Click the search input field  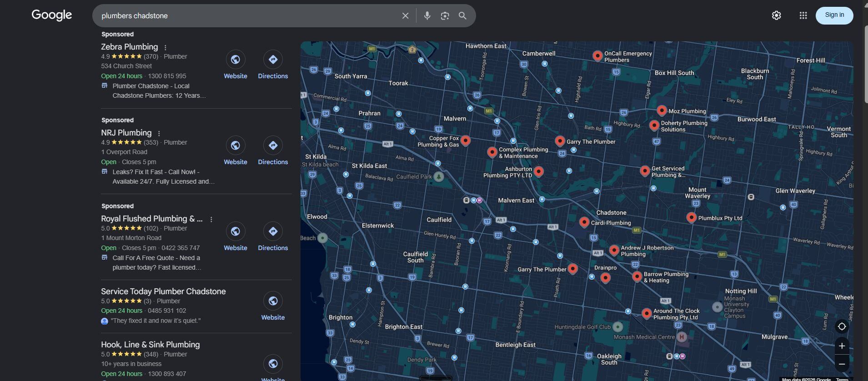(x=248, y=16)
